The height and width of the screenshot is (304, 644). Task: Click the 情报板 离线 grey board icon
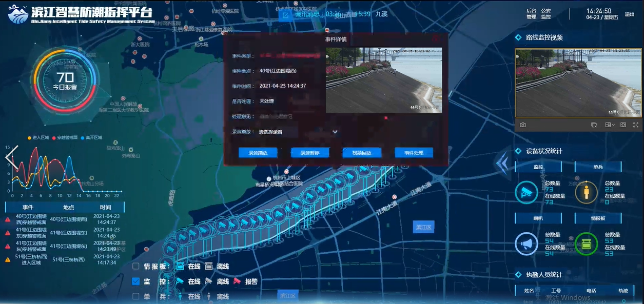[209, 267]
